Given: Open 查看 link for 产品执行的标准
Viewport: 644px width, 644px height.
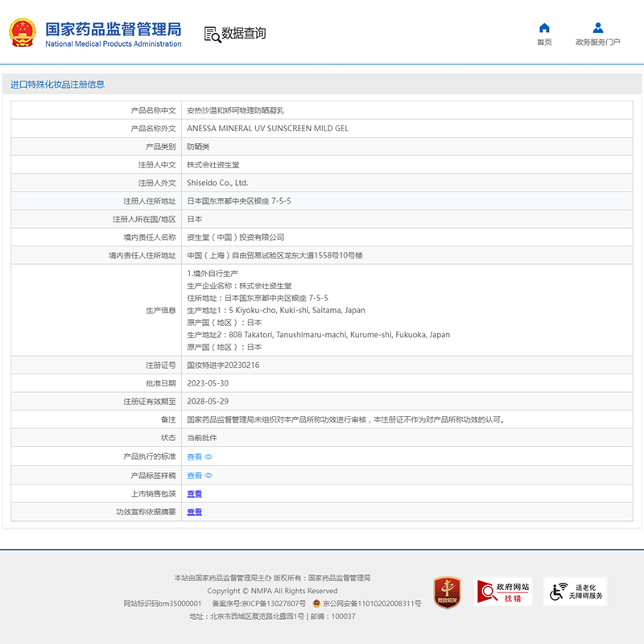Looking at the screenshot, I should [195, 456].
